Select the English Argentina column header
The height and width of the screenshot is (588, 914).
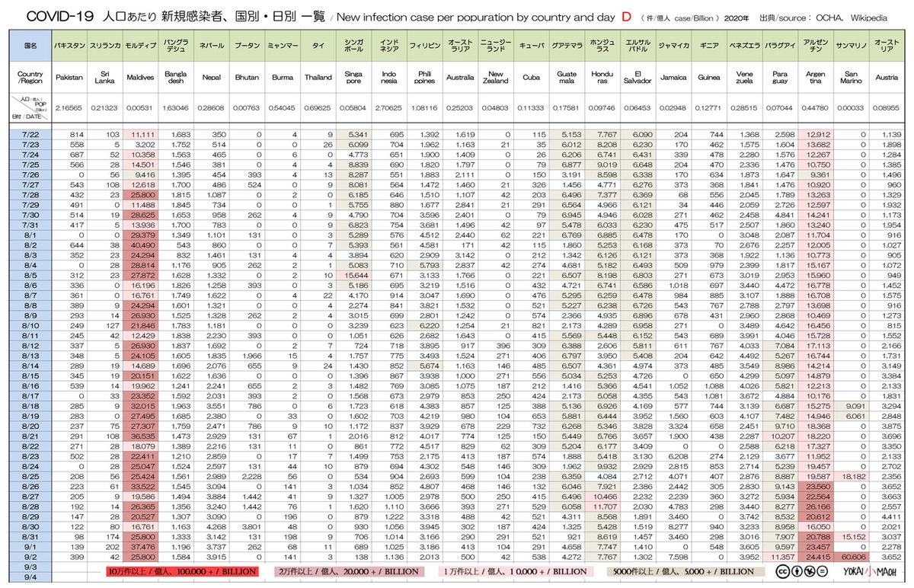tap(816, 77)
